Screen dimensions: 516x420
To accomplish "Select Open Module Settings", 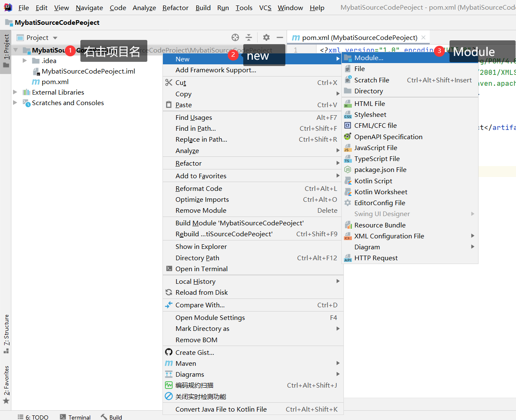I will (253, 318).
